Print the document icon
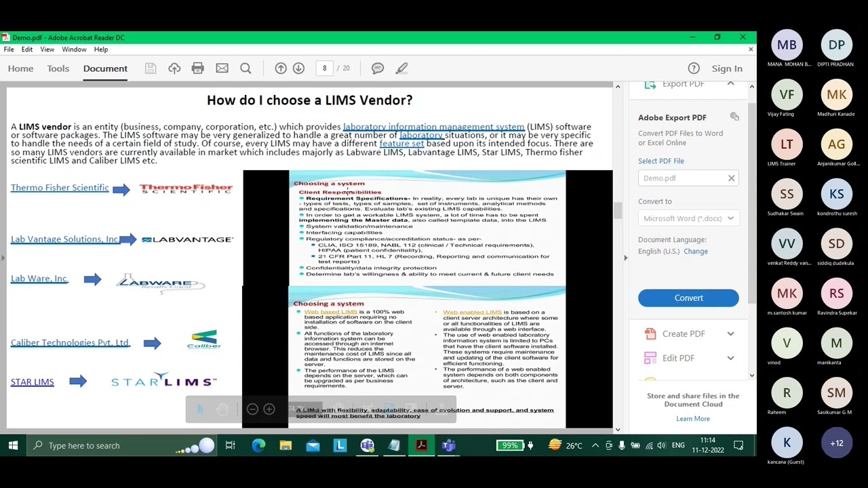 (x=197, y=68)
